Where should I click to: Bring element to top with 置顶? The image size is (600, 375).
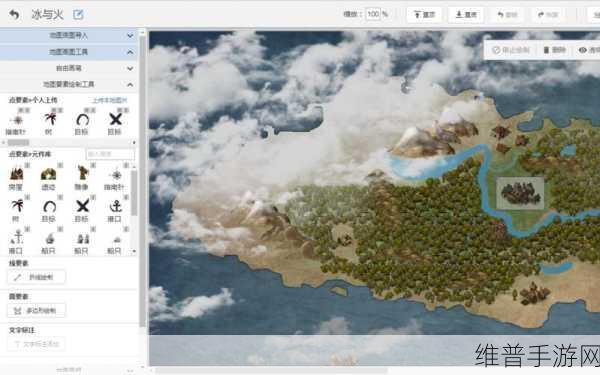[x=424, y=15]
